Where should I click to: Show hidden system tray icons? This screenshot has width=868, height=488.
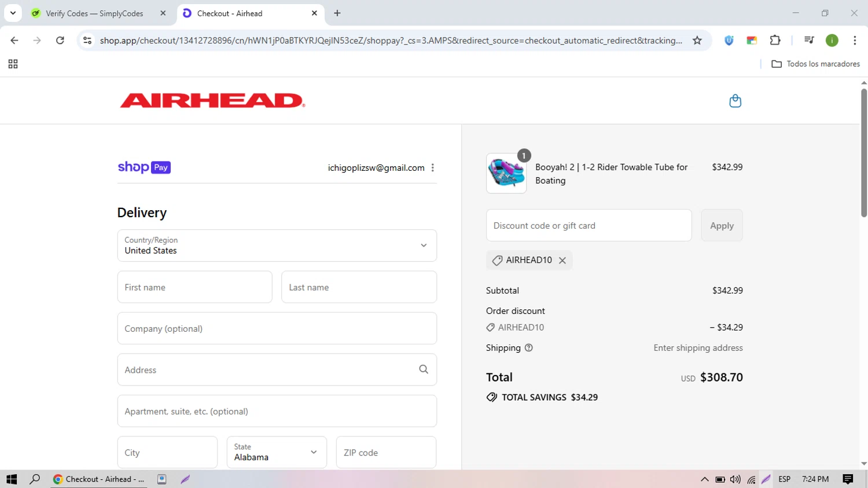click(x=704, y=479)
